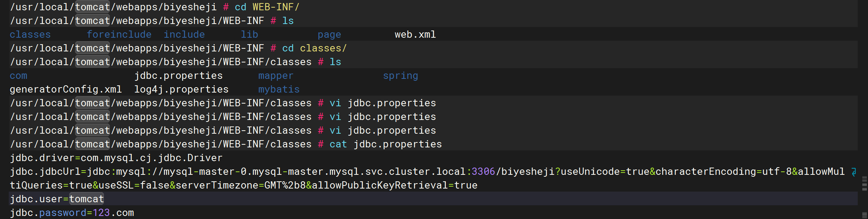
Task: Click the 'page' directory entry
Action: click(329, 35)
